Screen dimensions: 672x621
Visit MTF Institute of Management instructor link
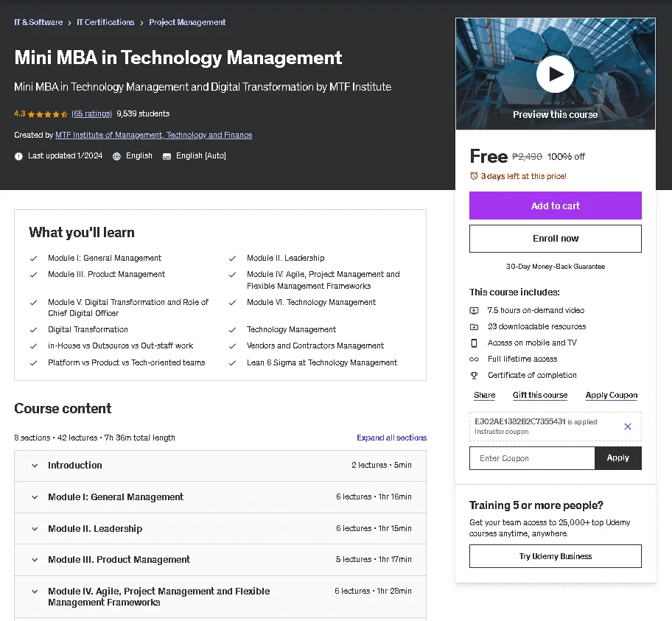153,135
